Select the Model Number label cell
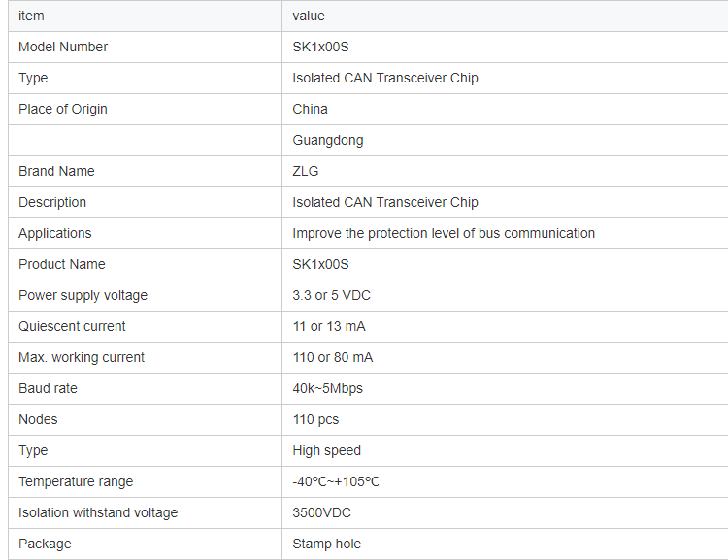The width and height of the screenshot is (728, 560). pyautogui.click(x=63, y=47)
